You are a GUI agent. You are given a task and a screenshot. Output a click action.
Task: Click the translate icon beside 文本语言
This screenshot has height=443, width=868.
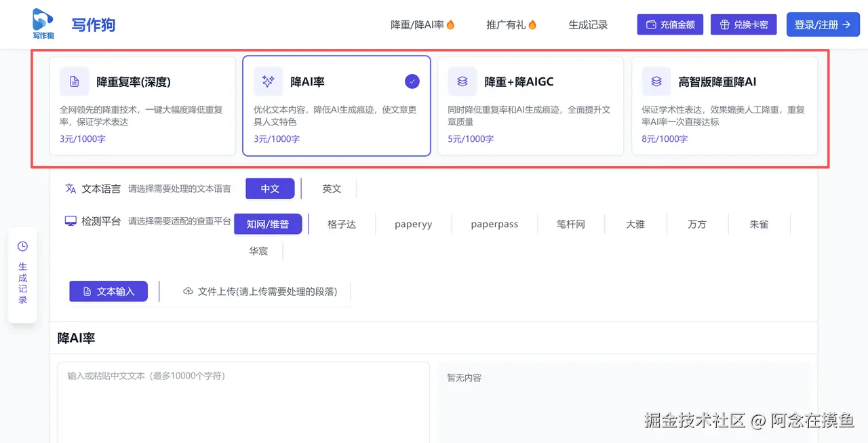coord(71,189)
